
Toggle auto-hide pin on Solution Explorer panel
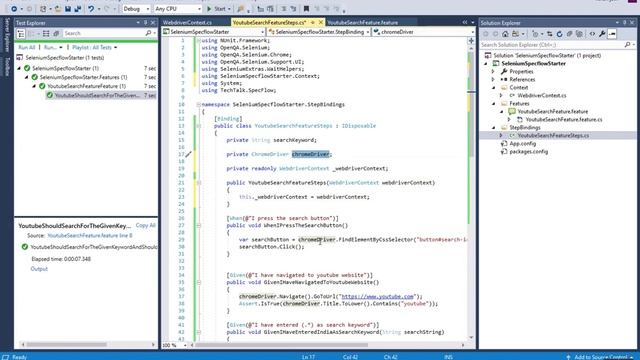click(x=624, y=23)
